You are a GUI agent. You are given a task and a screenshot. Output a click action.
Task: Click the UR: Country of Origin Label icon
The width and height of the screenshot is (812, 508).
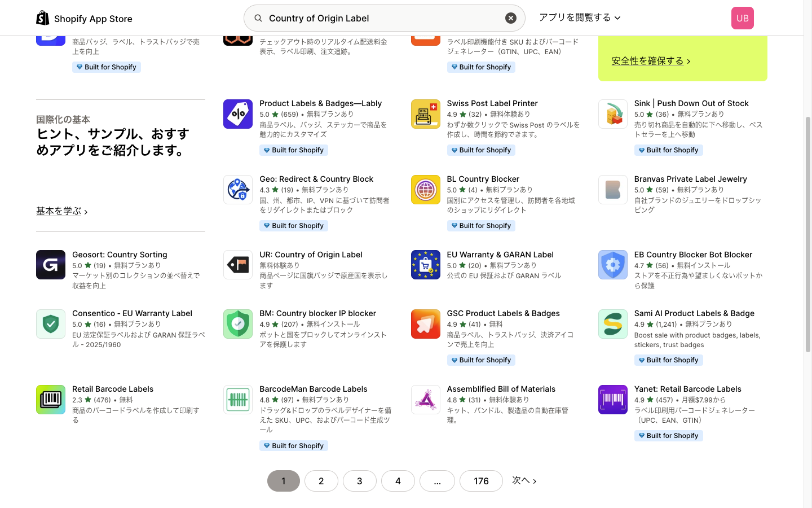[238, 265]
